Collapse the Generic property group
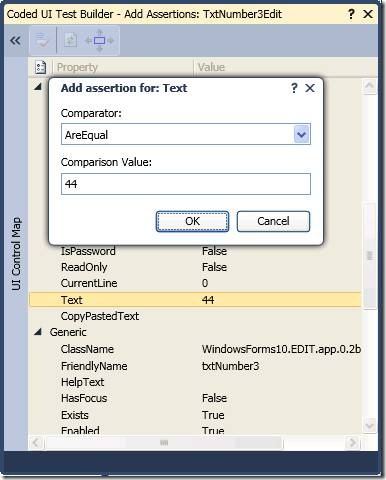 (38, 332)
